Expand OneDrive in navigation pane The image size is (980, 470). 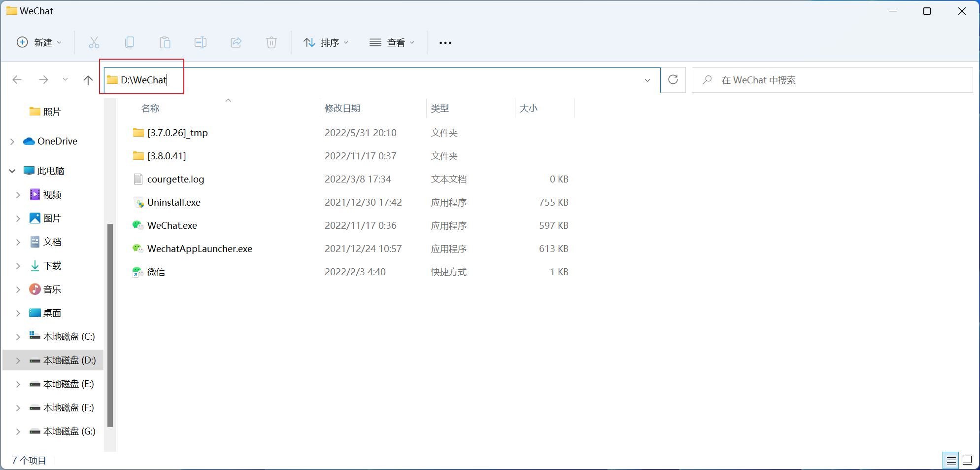[x=12, y=142]
